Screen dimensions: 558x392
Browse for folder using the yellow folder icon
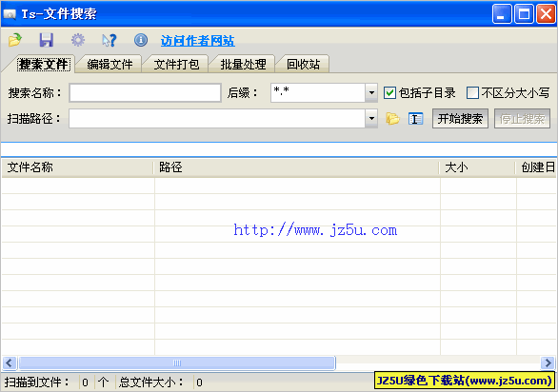[392, 118]
